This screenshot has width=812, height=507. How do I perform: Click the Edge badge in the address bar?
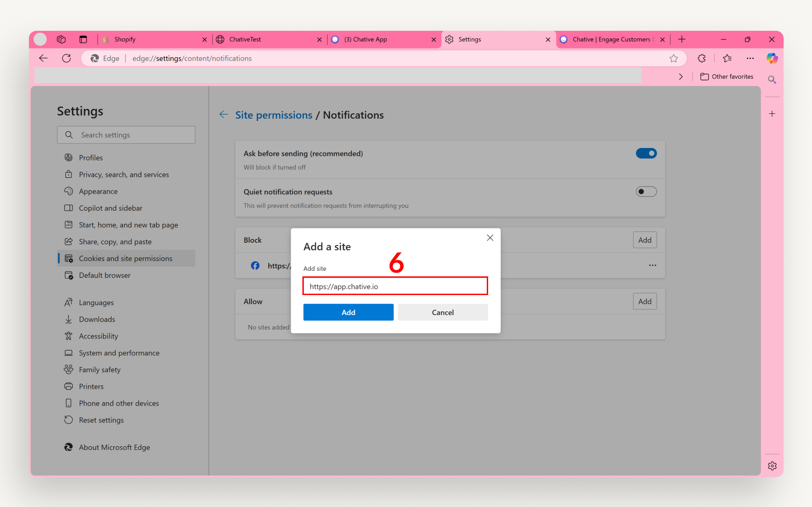[x=105, y=58]
